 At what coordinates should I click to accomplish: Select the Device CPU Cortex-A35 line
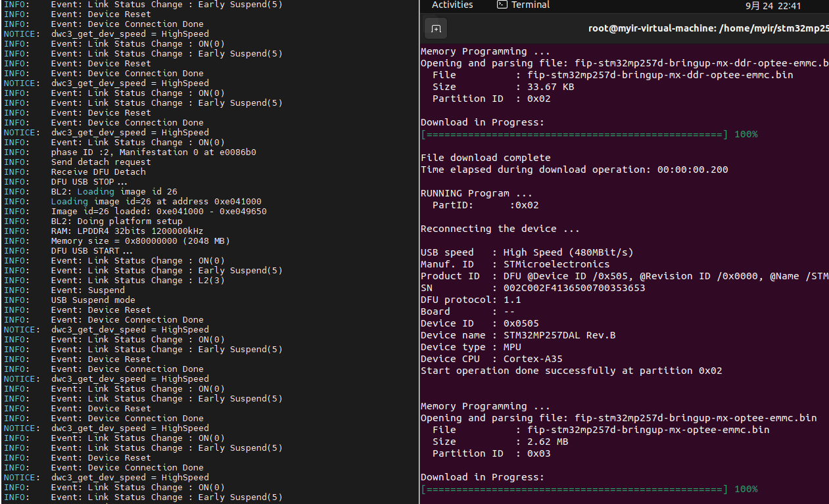click(x=491, y=359)
